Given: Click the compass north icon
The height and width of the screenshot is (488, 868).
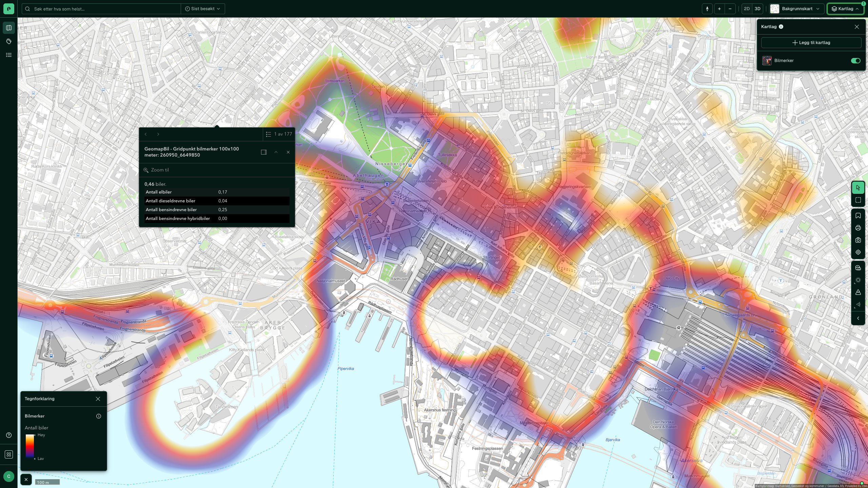Looking at the screenshot, I should [x=707, y=9].
